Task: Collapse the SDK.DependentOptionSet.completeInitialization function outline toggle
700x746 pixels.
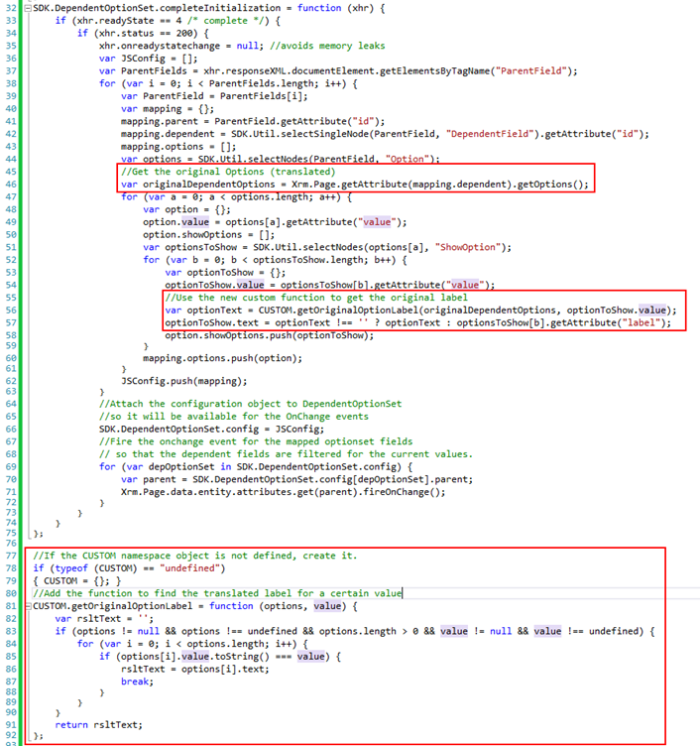Action: pos(28,8)
